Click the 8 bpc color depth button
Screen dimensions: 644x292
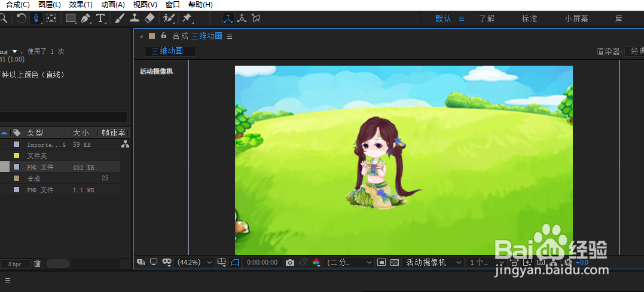tap(16, 264)
